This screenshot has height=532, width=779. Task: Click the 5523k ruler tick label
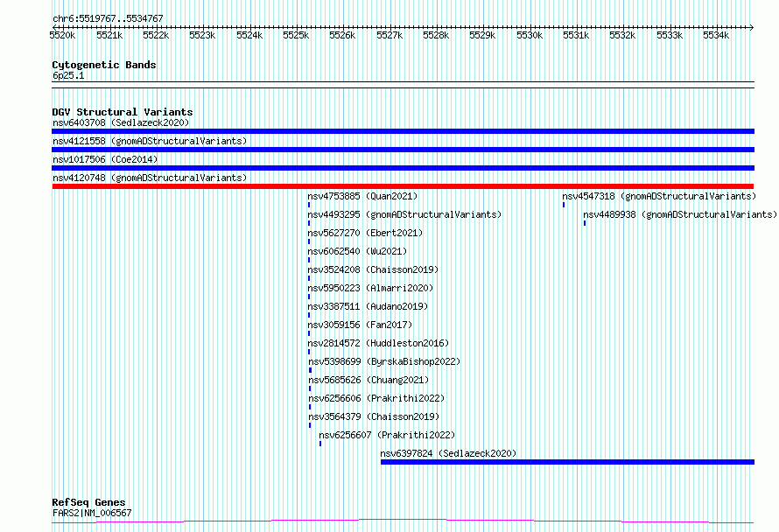coord(202,35)
